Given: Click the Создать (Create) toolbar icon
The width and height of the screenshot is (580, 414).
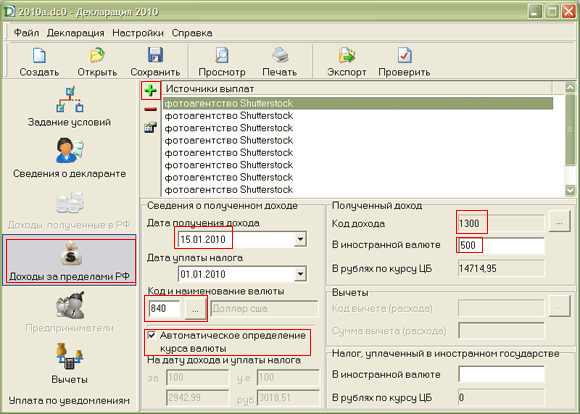Looking at the screenshot, I should pyautogui.click(x=39, y=55).
